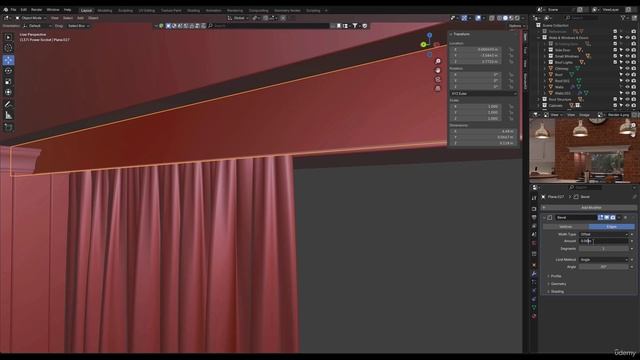Open the Material properties tab
Viewport: 640px width, 360px height.
[534, 316]
